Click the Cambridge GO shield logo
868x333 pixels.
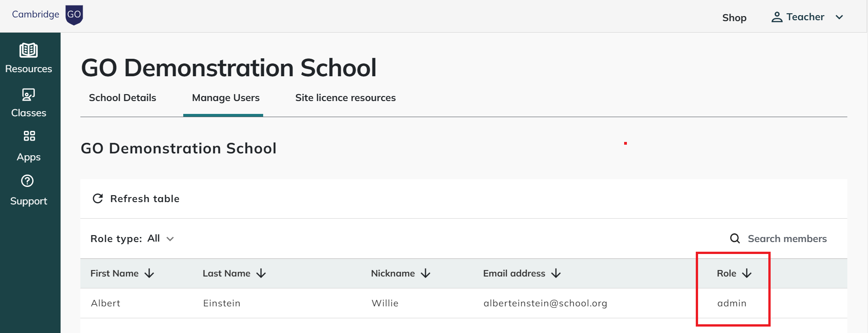pos(74,15)
